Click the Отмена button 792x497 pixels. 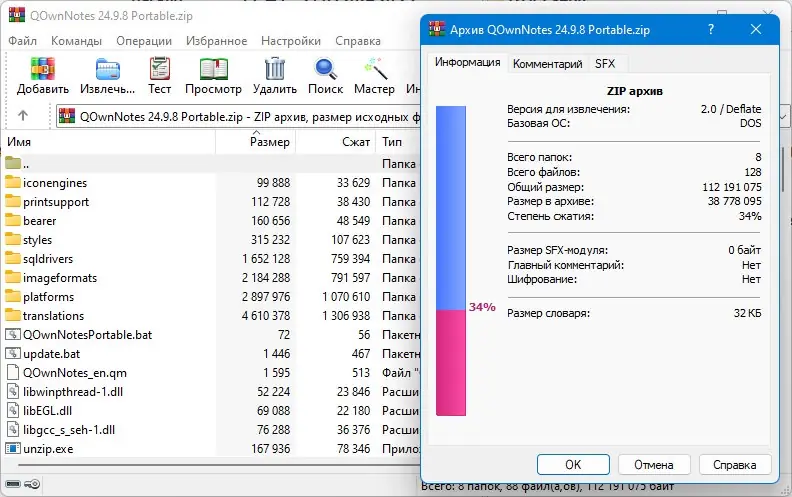[654, 465]
